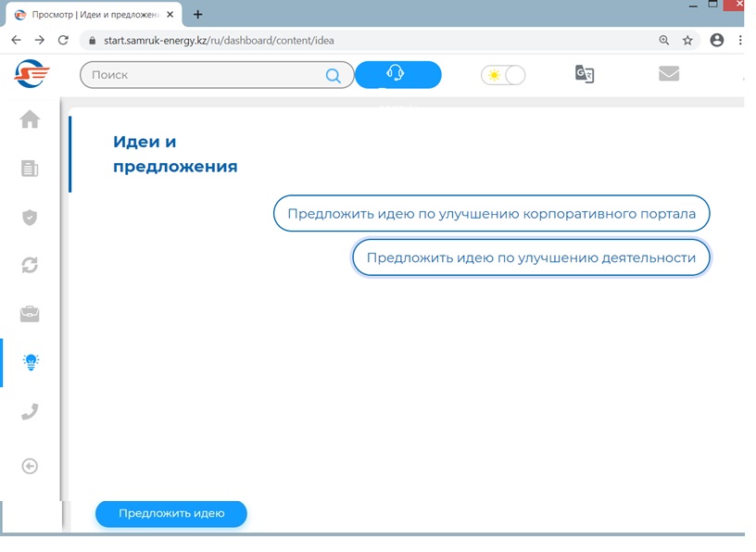
Task: Open the mail envelope icon
Action: [x=669, y=74]
